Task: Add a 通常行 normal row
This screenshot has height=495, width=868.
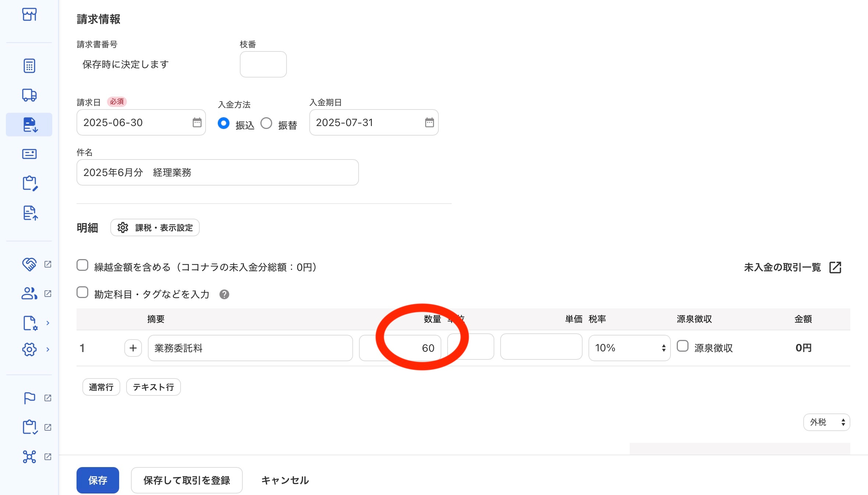Action: 101,387
